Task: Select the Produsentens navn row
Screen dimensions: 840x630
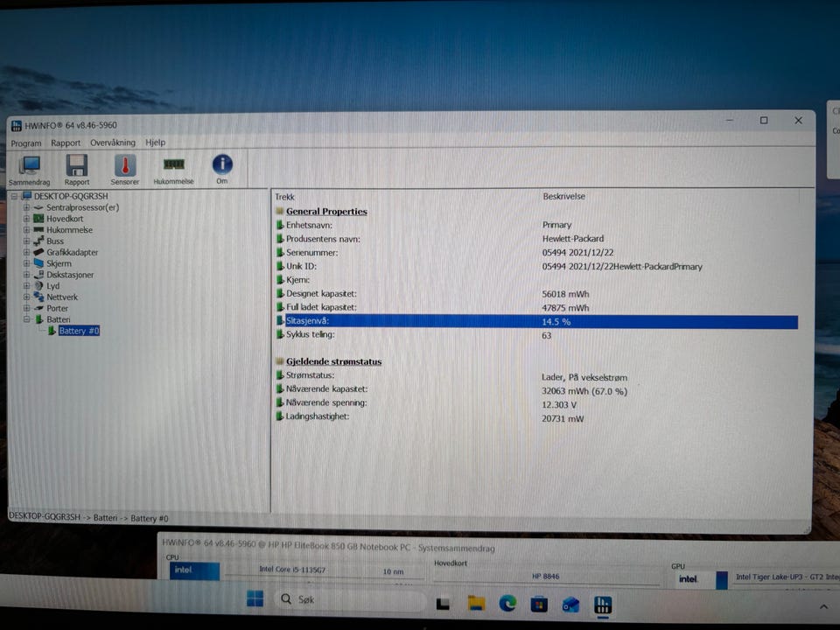Action: 535,239
